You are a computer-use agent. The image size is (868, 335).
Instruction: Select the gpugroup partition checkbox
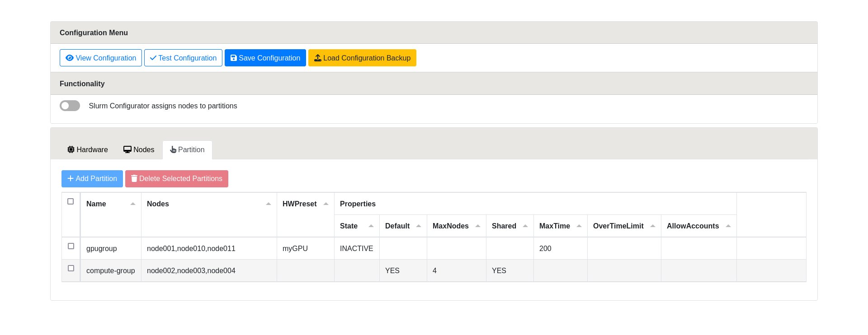coord(71,246)
